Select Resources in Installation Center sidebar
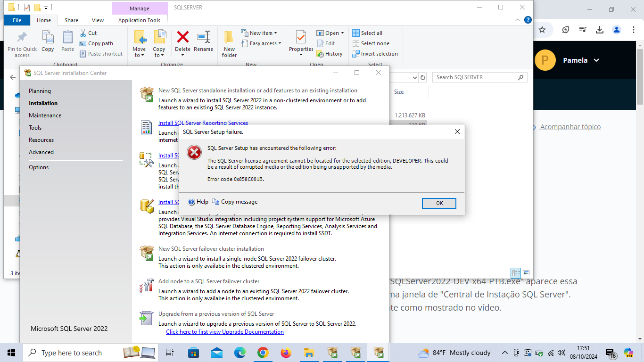 pos(41,140)
